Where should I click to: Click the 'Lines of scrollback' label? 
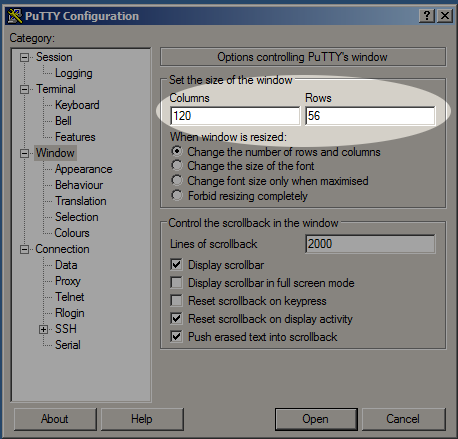pos(214,244)
